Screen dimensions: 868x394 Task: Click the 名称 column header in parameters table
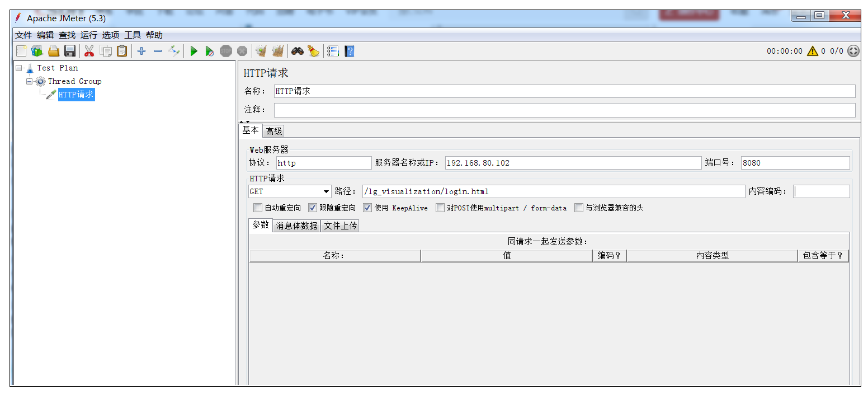pyautogui.click(x=335, y=256)
